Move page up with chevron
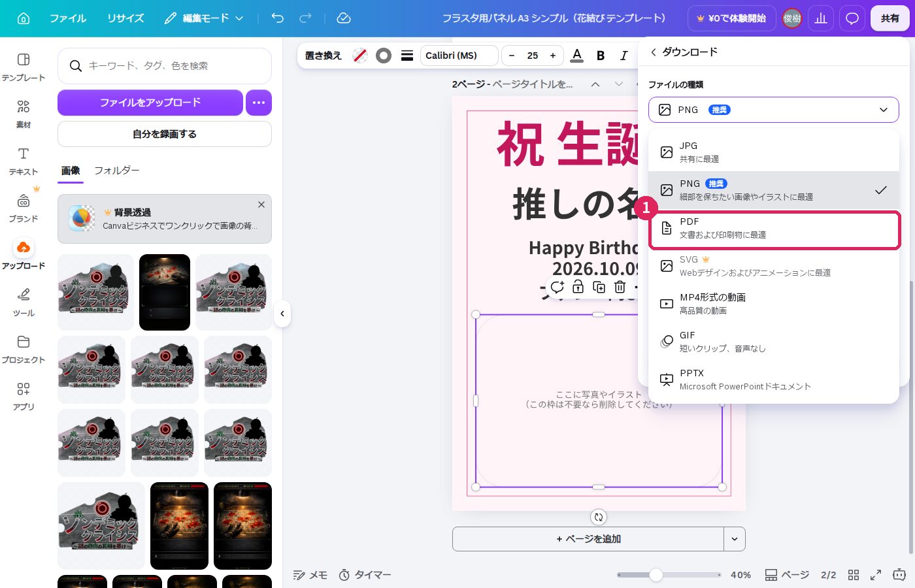Viewport: 915px width, 588px height. 595,84
